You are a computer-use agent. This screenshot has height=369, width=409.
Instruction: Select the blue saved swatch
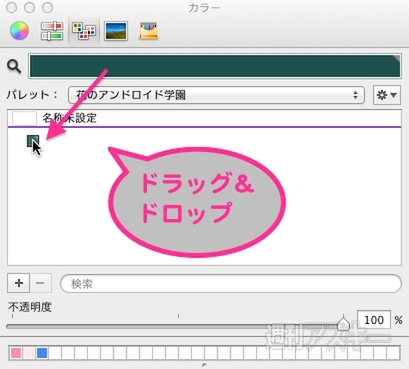click(42, 353)
